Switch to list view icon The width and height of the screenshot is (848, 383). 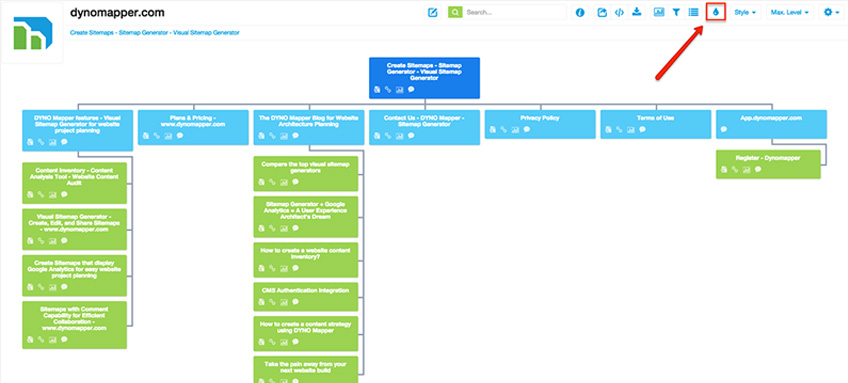click(x=693, y=12)
